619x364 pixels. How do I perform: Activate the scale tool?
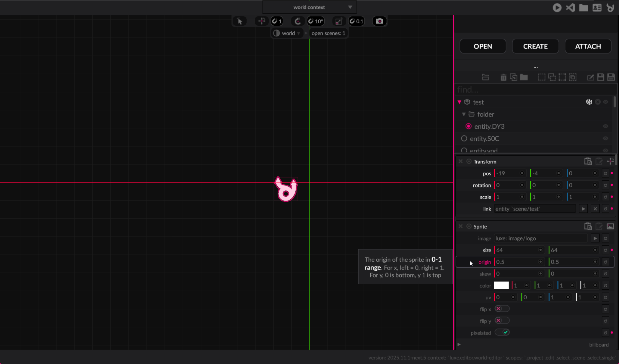[x=338, y=21]
